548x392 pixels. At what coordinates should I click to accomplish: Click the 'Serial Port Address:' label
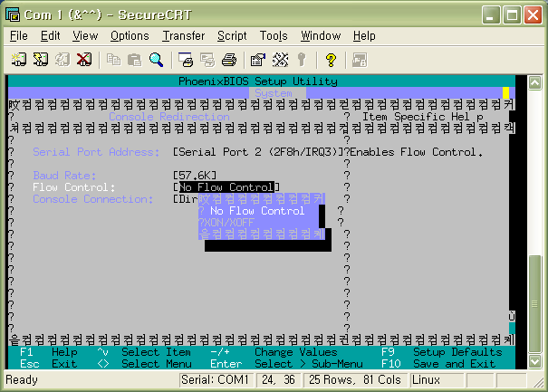point(96,152)
